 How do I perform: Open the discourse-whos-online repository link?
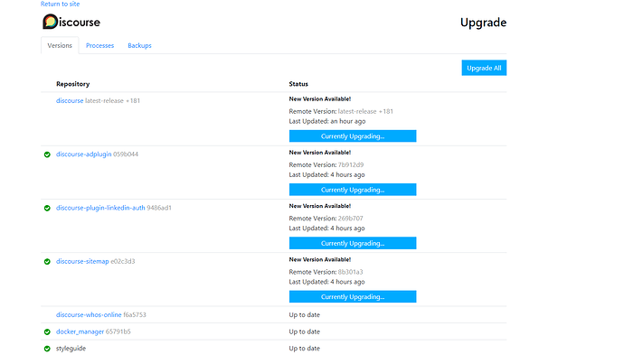click(89, 314)
